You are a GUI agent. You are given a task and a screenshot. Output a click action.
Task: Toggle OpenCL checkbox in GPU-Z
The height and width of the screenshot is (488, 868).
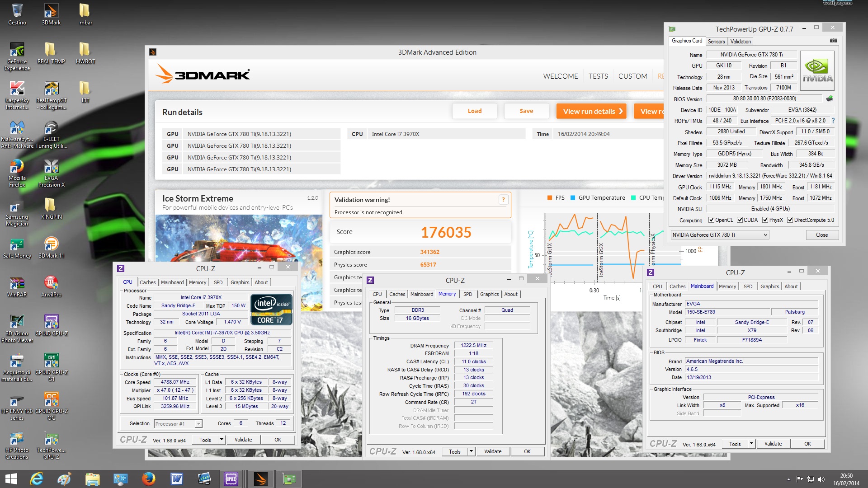point(711,220)
